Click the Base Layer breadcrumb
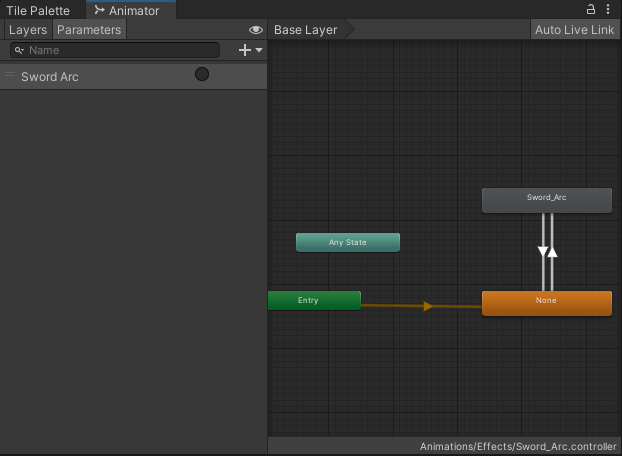This screenshot has height=456, width=622. (305, 30)
